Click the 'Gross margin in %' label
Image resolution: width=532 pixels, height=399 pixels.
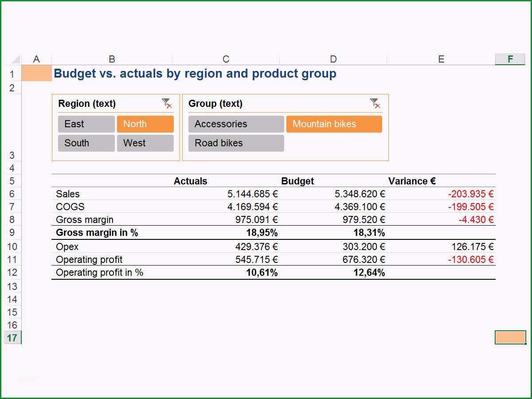click(x=97, y=233)
